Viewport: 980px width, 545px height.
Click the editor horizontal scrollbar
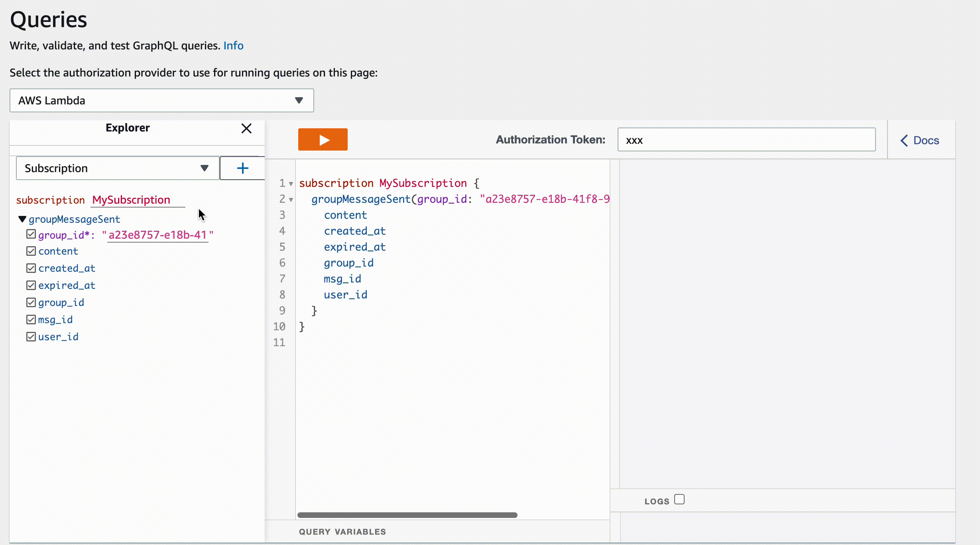407,515
